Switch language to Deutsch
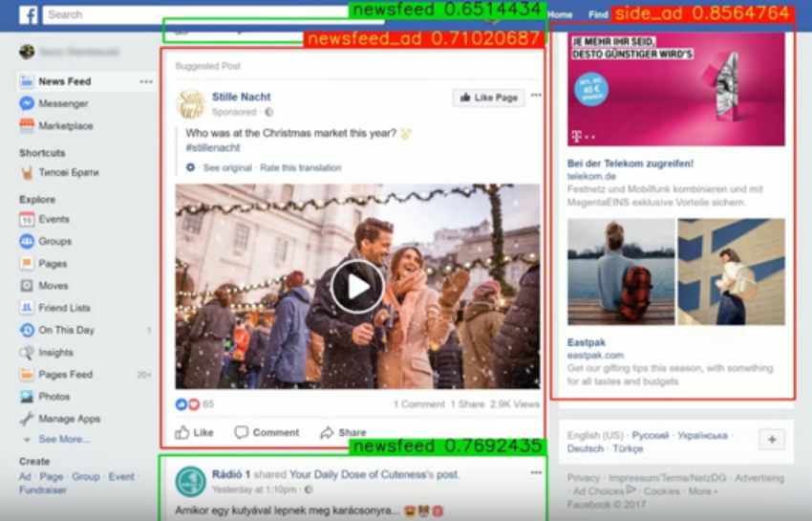This screenshot has width=812, height=521. 586,448
